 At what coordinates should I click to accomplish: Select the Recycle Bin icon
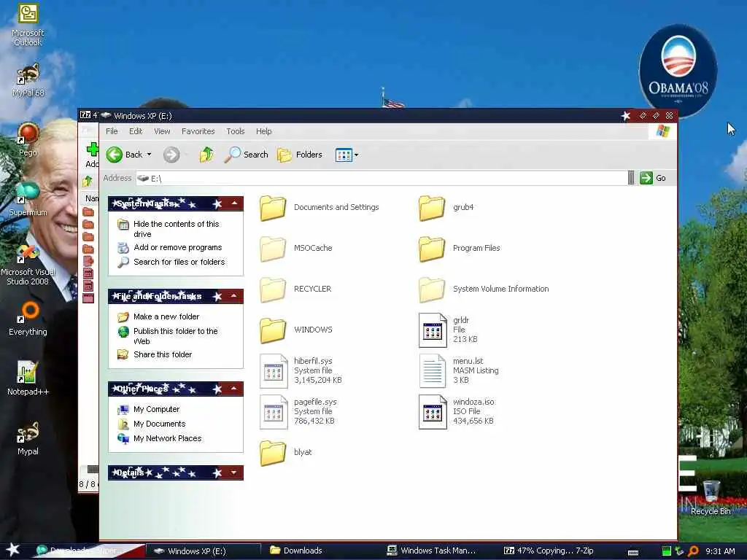[x=711, y=497]
